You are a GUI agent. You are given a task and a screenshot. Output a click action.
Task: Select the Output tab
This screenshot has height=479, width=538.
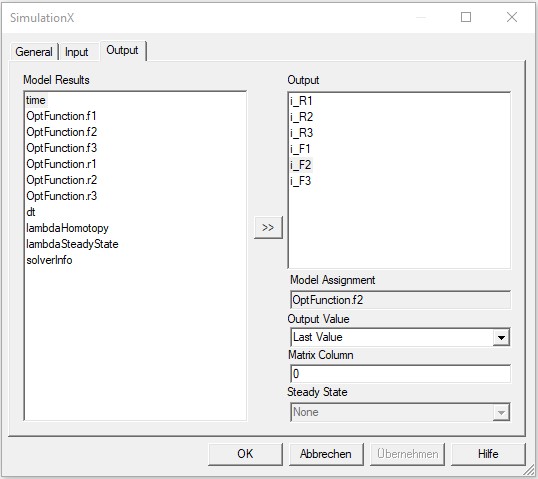pos(122,50)
